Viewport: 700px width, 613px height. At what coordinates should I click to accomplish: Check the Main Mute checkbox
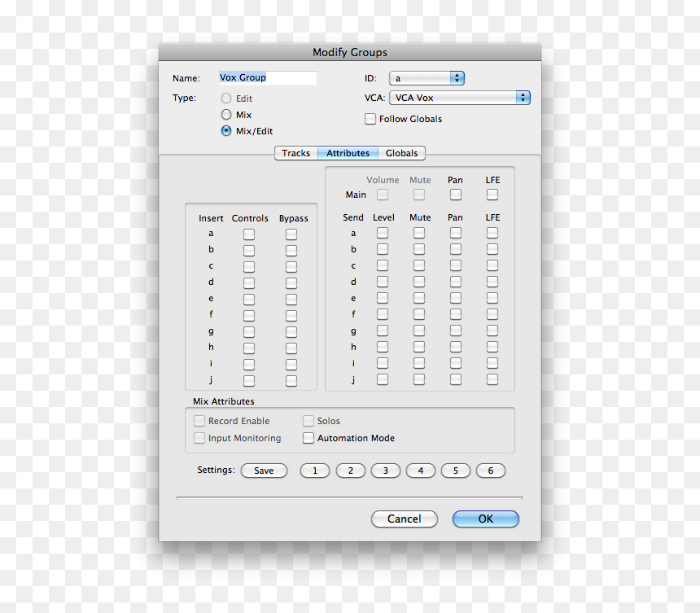tap(418, 195)
